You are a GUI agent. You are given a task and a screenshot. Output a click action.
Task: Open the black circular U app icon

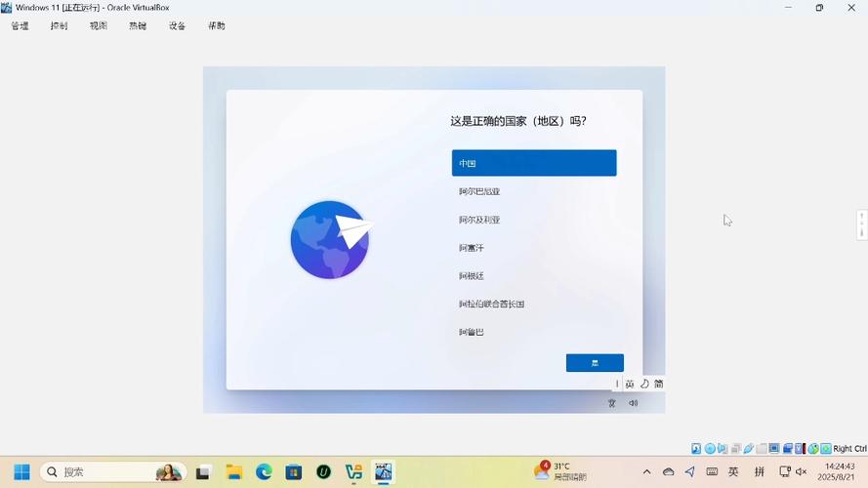[x=323, y=472]
